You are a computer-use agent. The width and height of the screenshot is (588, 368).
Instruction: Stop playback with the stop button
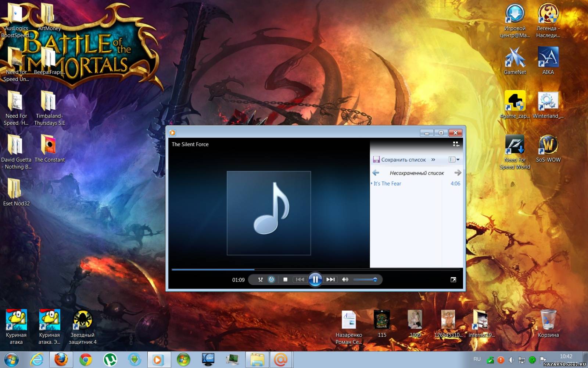[x=285, y=280]
